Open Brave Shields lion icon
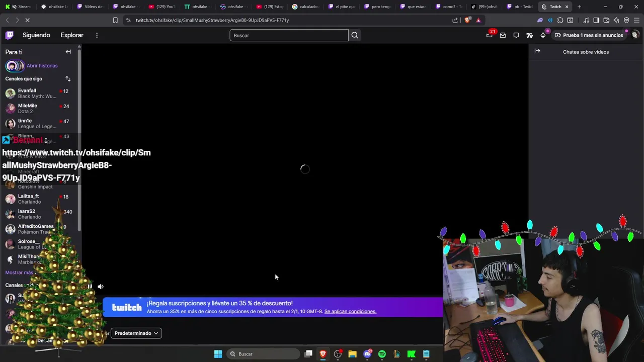644x362 pixels. click(x=467, y=20)
